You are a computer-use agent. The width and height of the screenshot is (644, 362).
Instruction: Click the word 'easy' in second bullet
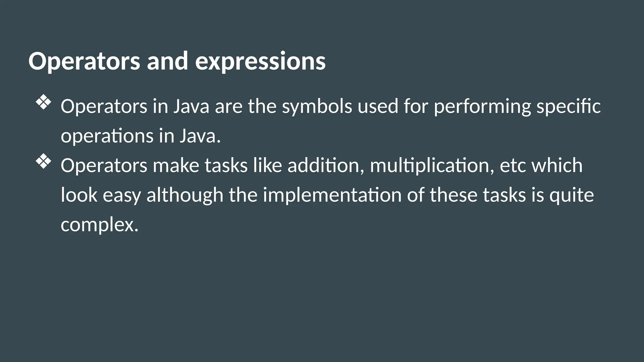pos(122,195)
